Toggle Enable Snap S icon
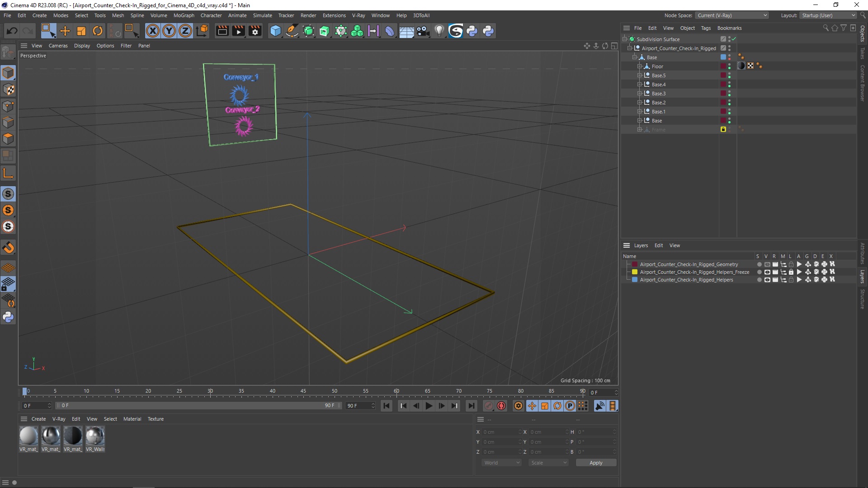 point(8,194)
